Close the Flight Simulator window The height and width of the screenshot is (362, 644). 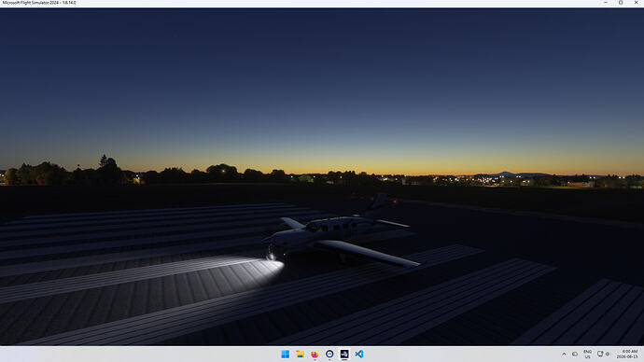coord(637,3)
